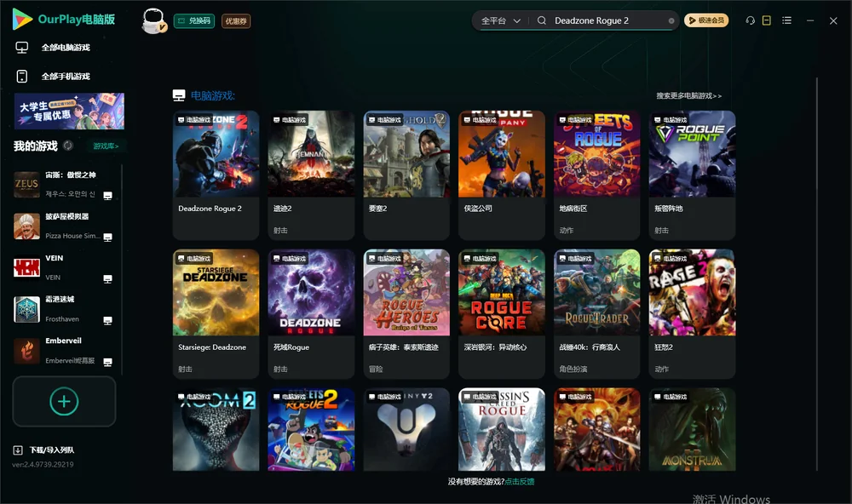
Task: Clear the search text with the dot icon
Action: point(671,20)
